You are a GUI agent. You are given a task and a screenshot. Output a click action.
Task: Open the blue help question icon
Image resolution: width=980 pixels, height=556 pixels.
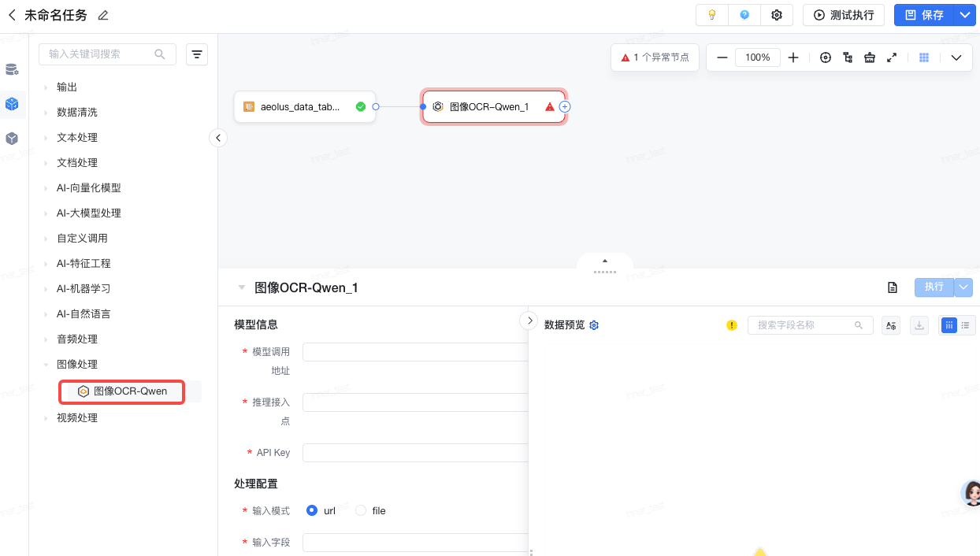click(744, 15)
